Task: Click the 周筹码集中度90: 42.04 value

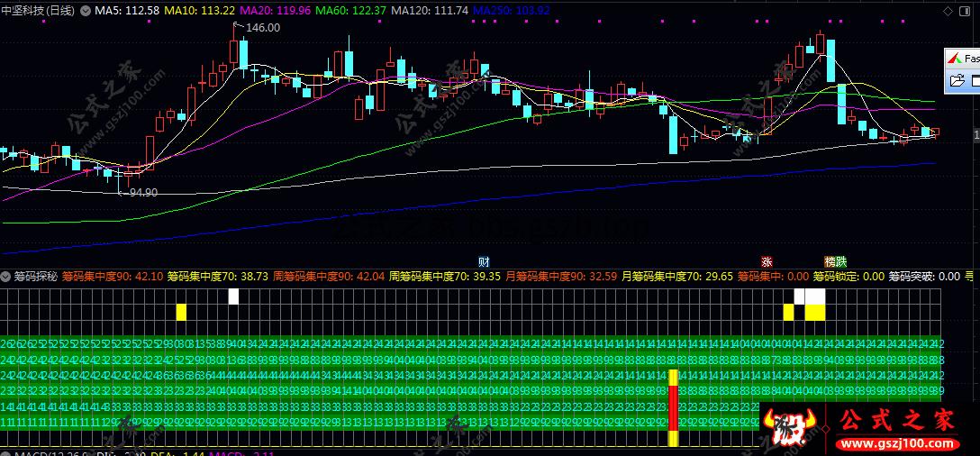Action: 328,276
